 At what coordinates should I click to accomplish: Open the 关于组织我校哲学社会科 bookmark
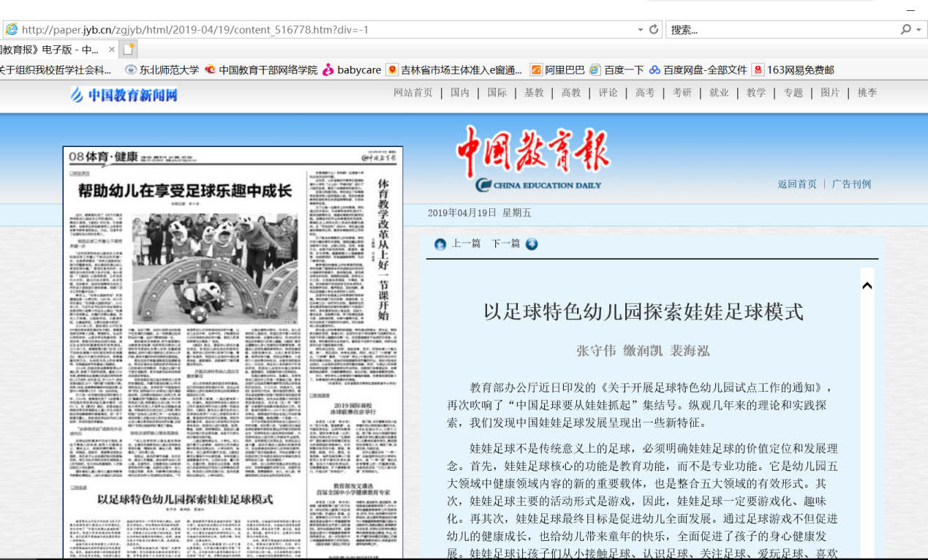[56, 70]
